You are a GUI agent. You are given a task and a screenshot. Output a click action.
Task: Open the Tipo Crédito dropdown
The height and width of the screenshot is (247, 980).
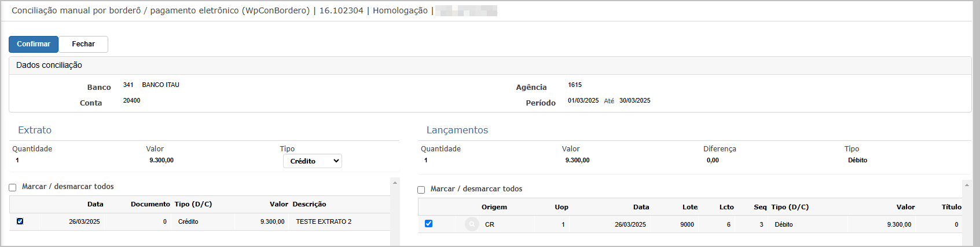point(313,161)
